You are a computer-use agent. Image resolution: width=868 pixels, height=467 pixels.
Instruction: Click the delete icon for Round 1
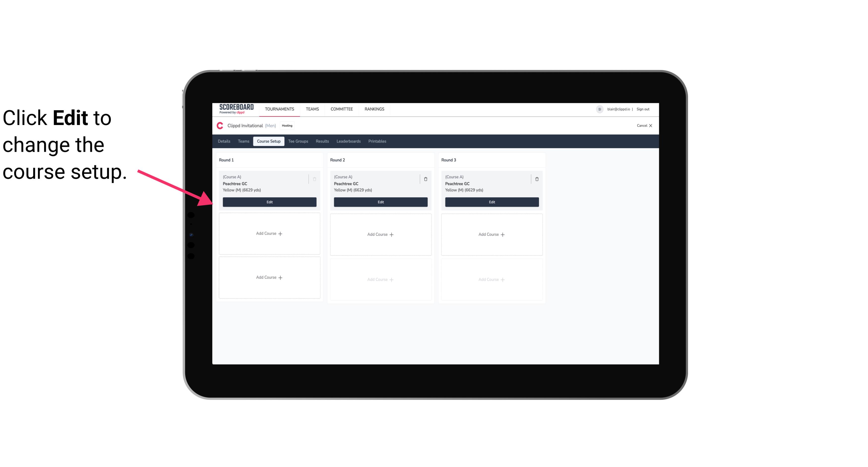315,179
